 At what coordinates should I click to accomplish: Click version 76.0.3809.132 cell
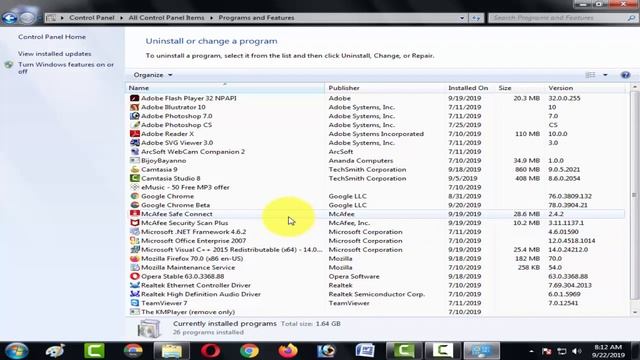[570, 196]
